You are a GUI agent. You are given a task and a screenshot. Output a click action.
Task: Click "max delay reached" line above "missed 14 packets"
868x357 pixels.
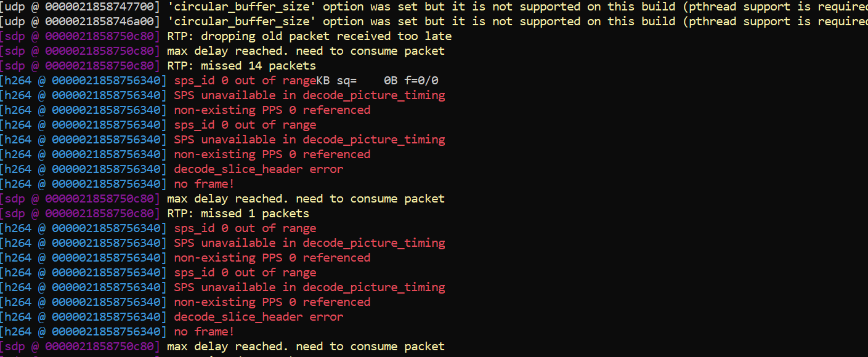click(x=306, y=51)
